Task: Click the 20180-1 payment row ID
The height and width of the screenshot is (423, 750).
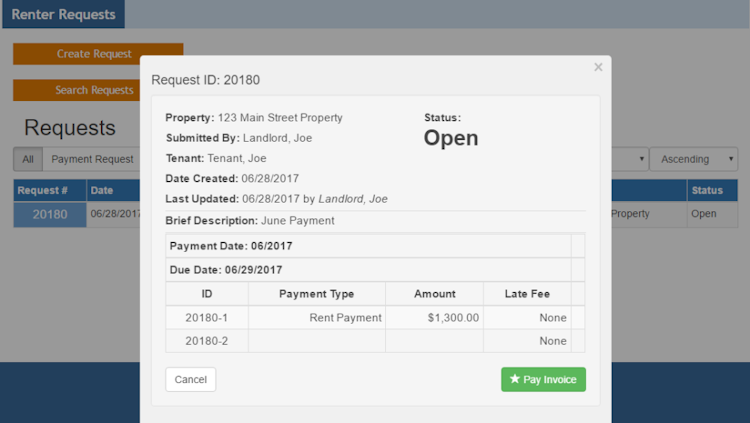Action: point(207,318)
